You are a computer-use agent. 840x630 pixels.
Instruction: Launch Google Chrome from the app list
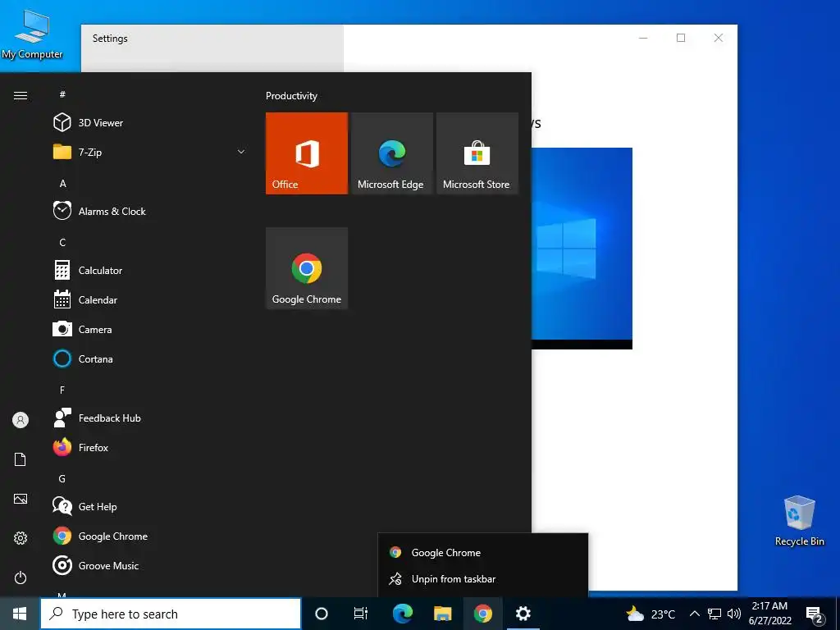coord(150,536)
